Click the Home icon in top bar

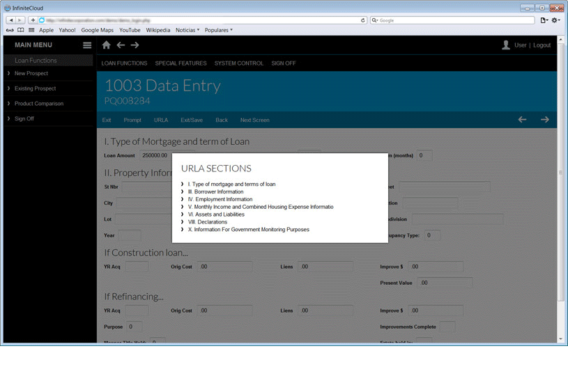[x=106, y=45]
